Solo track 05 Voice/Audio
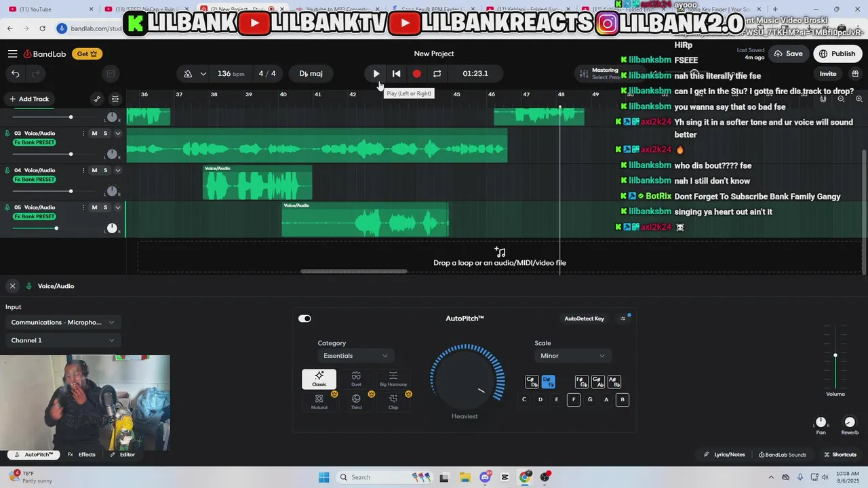Screen dimensions: 868x488 [x=105, y=207]
